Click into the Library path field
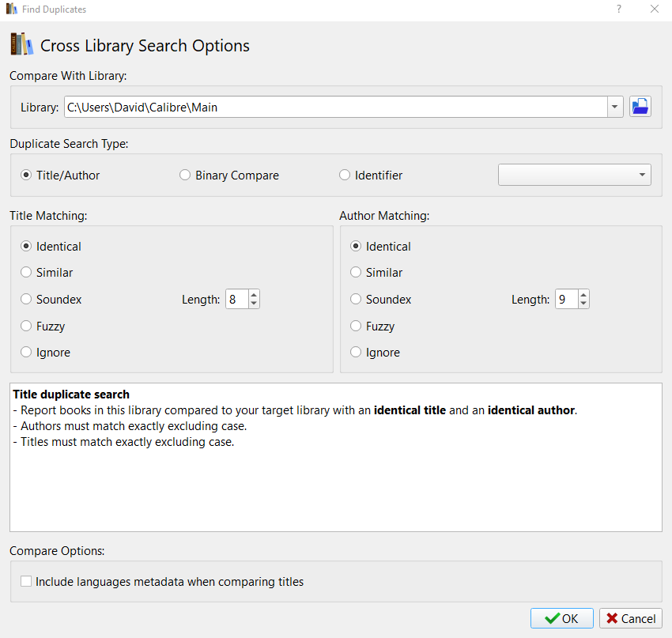Image resolution: width=672 pixels, height=638 pixels. pos(332,107)
